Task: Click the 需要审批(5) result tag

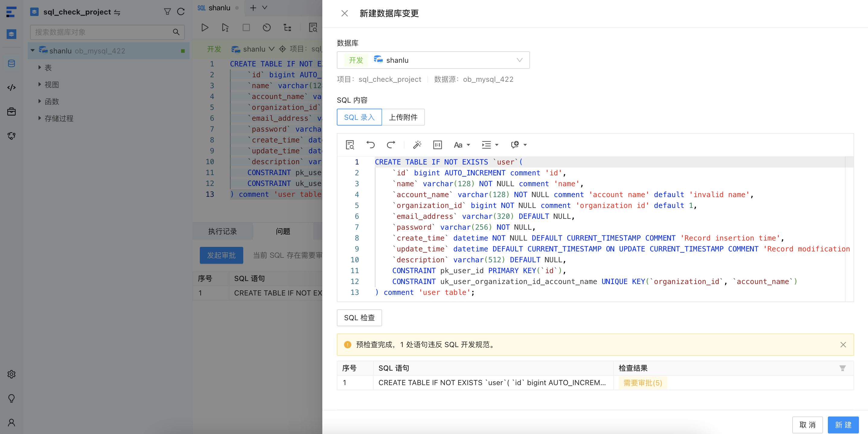Action: pos(643,383)
